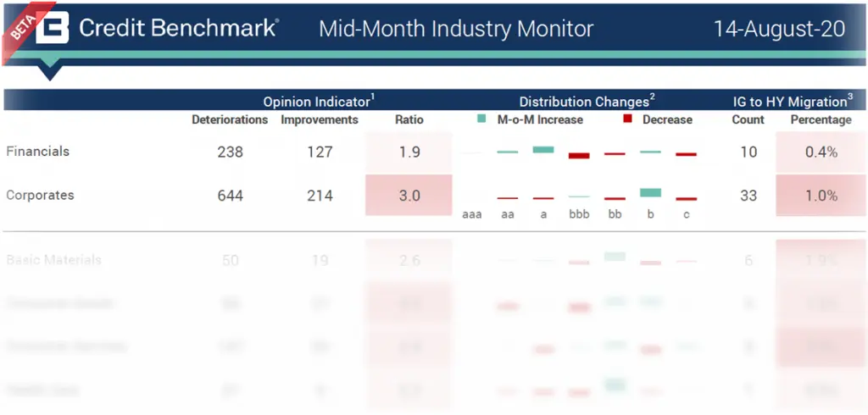Click Basic Materials ratio value 2.6
The image size is (868, 415).
(409, 260)
